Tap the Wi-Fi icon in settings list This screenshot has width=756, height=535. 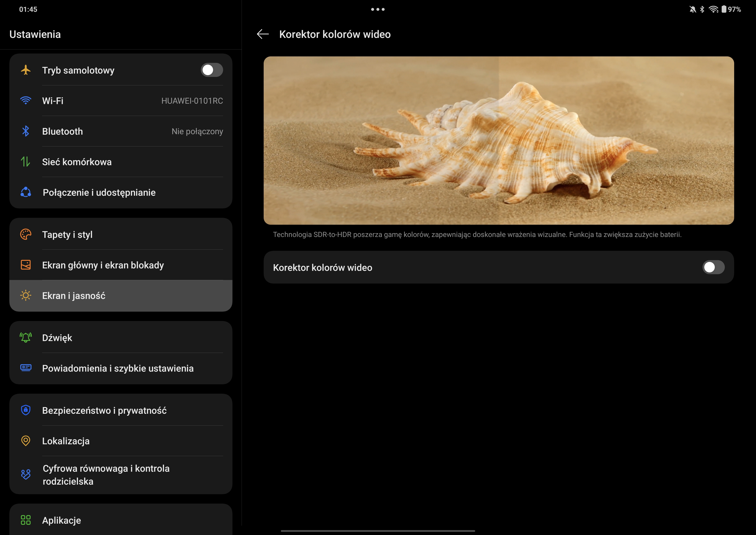click(x=26, y=101)
